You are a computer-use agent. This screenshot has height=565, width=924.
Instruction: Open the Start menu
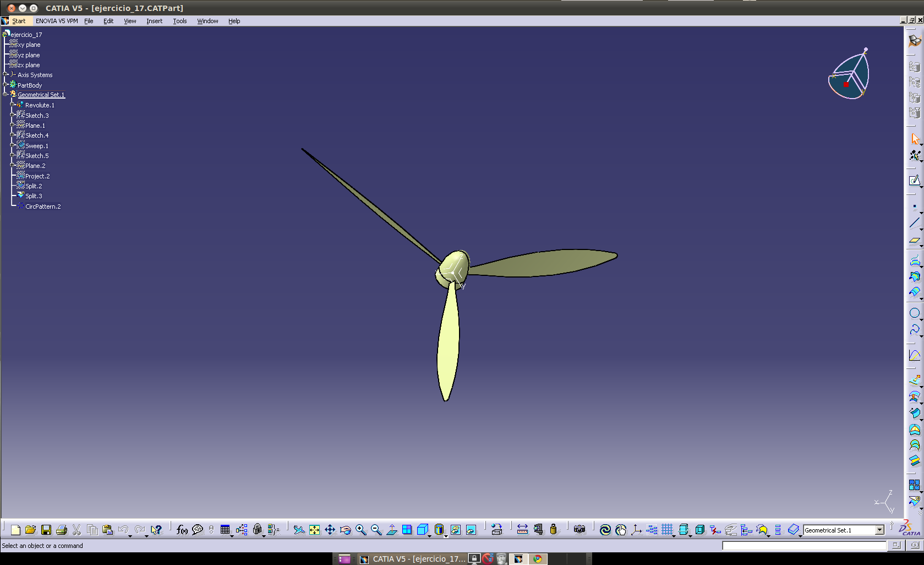19,21
